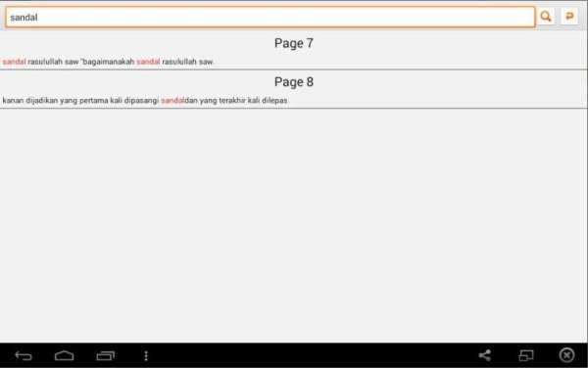Open the Page 8 search result heading

[294, 82]
